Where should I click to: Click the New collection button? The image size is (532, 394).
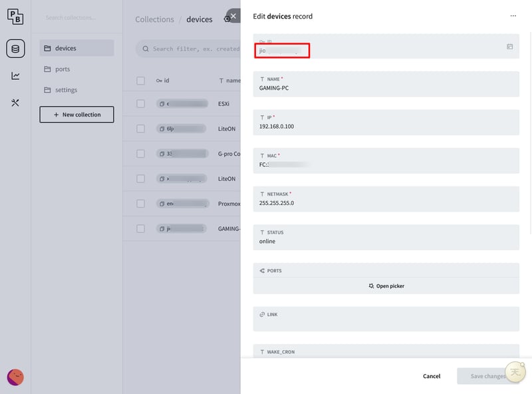click(76, 114)
